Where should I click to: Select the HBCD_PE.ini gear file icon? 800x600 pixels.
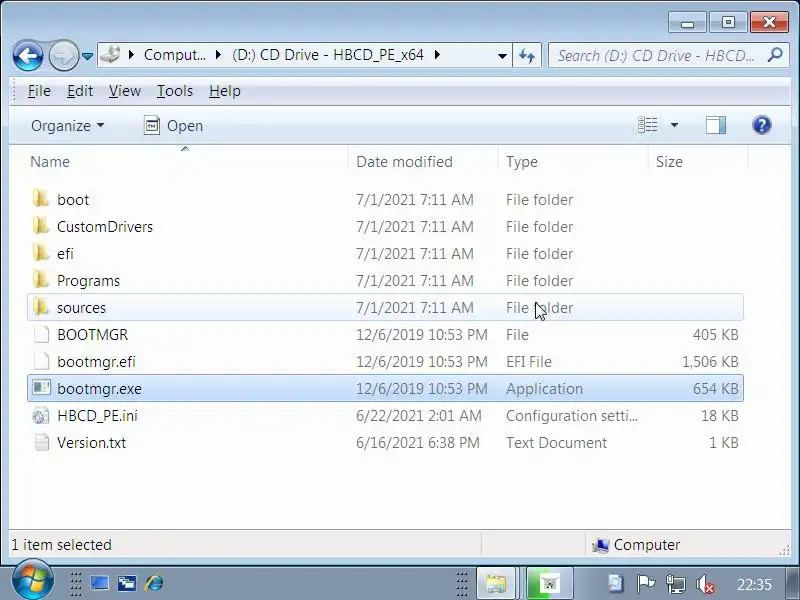pyautogui.click(x=41, y=416)
